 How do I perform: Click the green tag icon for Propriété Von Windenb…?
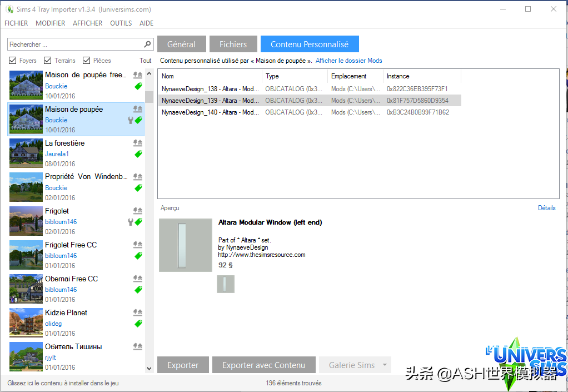point(138,188)
